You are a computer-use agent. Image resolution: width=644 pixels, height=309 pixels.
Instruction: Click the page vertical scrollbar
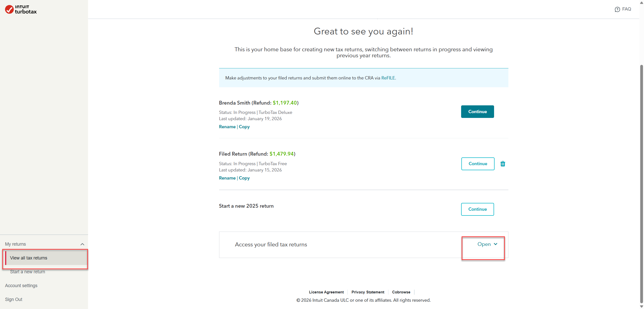641,176
